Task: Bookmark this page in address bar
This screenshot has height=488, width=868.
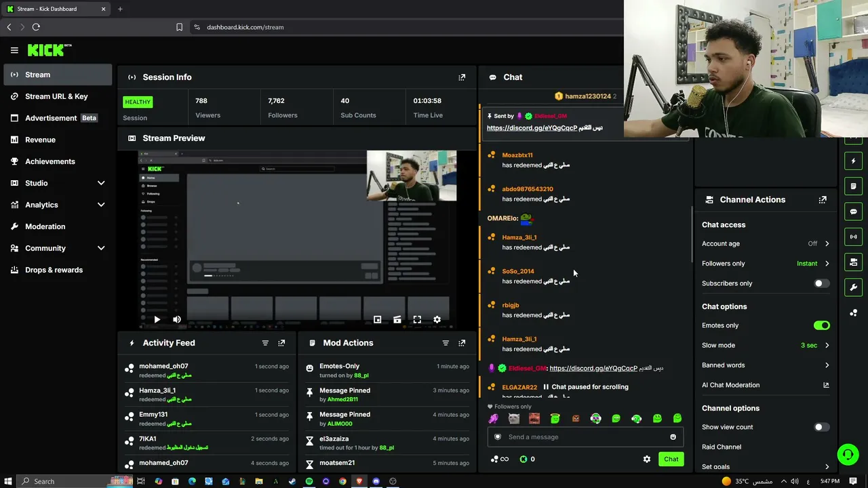Action: point(179,27)
